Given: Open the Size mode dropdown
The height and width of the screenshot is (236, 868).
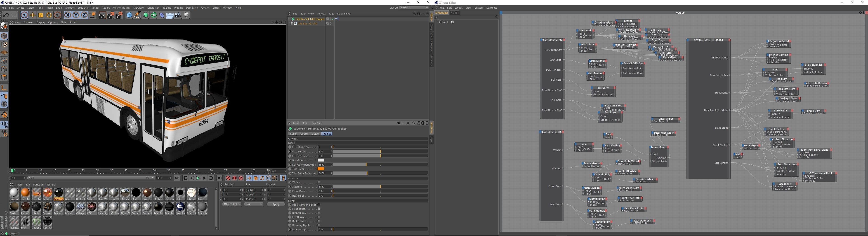Looking at the screenshot, I should 253,204.
